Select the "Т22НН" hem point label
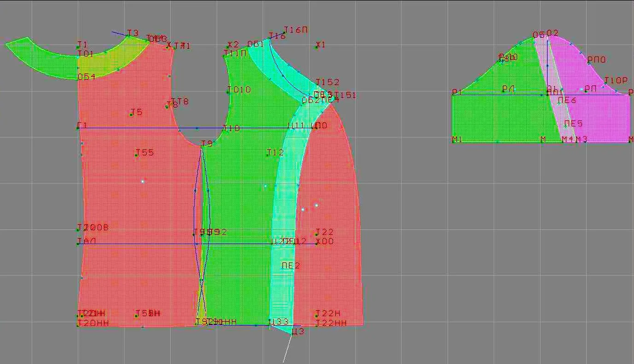 (330, 324)
